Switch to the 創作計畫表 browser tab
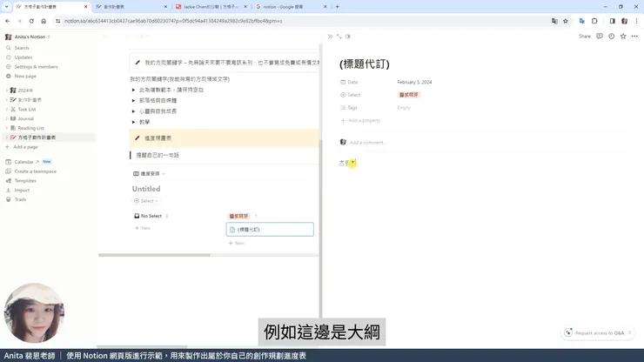 pyautogui.click(x=131, y=7)
